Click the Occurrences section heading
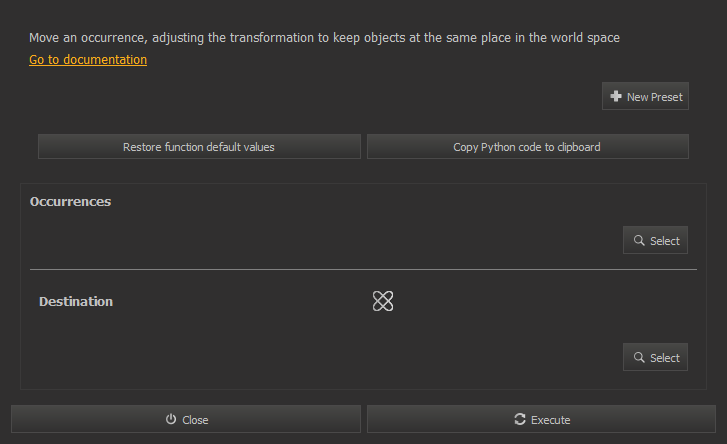This screenshot has height=444, width=727. point(70,202)
